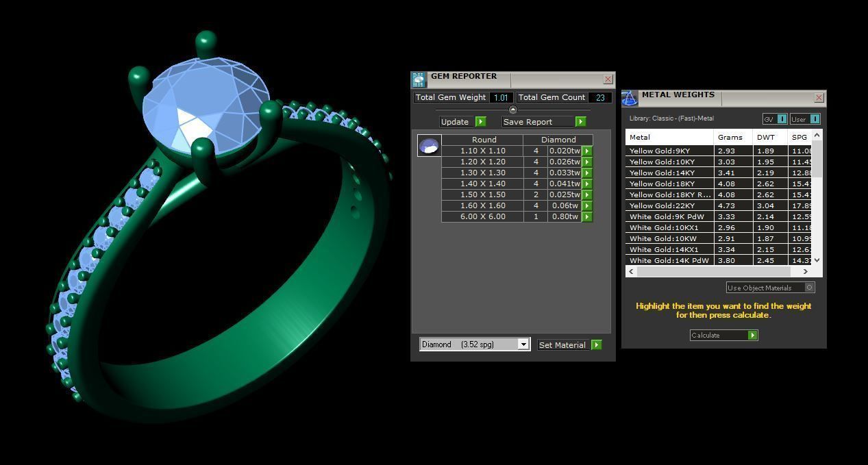Click green arrow on 6.00 X 6.00 row
868x465 pixels.
pos(587,216)
